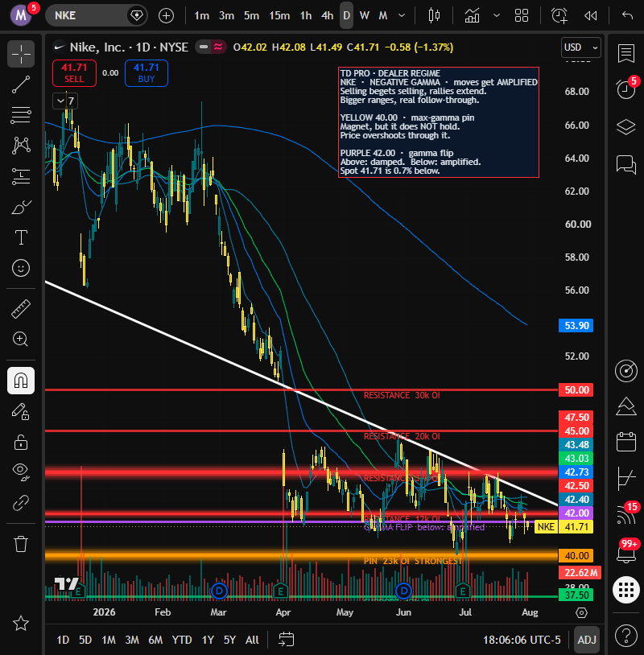Switch to the 4h interval

[327, 16]
